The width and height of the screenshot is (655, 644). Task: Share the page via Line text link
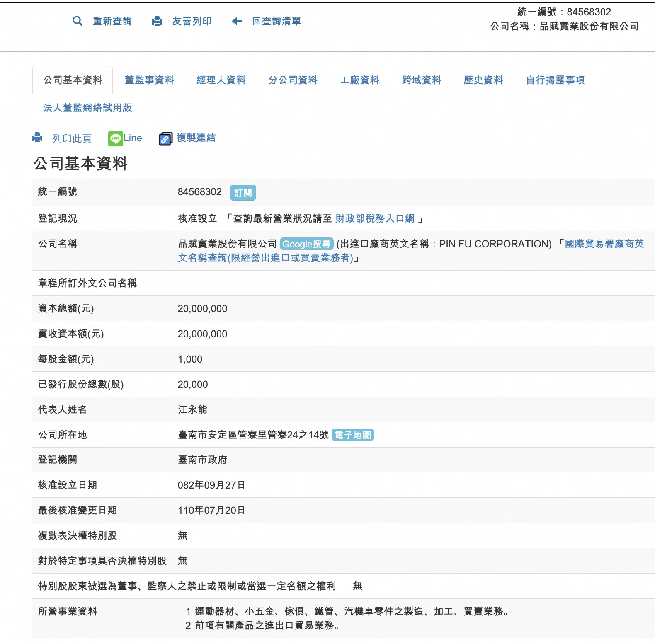click(x=133, y=138)
